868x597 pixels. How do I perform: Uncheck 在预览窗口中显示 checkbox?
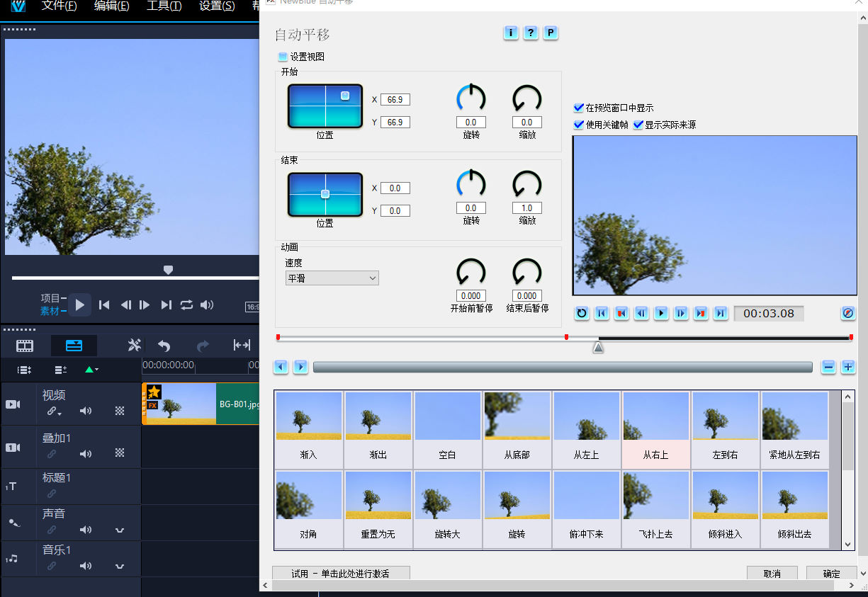[x=579, y=108]
